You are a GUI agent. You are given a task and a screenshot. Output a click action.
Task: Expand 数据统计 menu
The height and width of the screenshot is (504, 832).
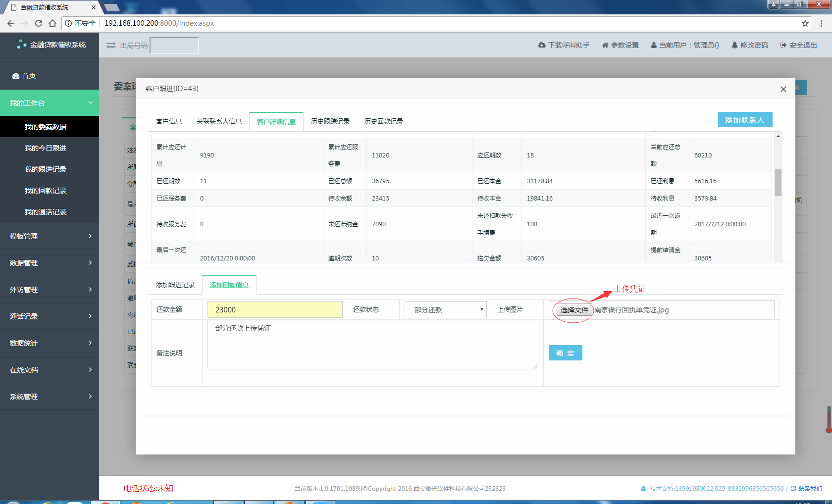tap(50, 343)
